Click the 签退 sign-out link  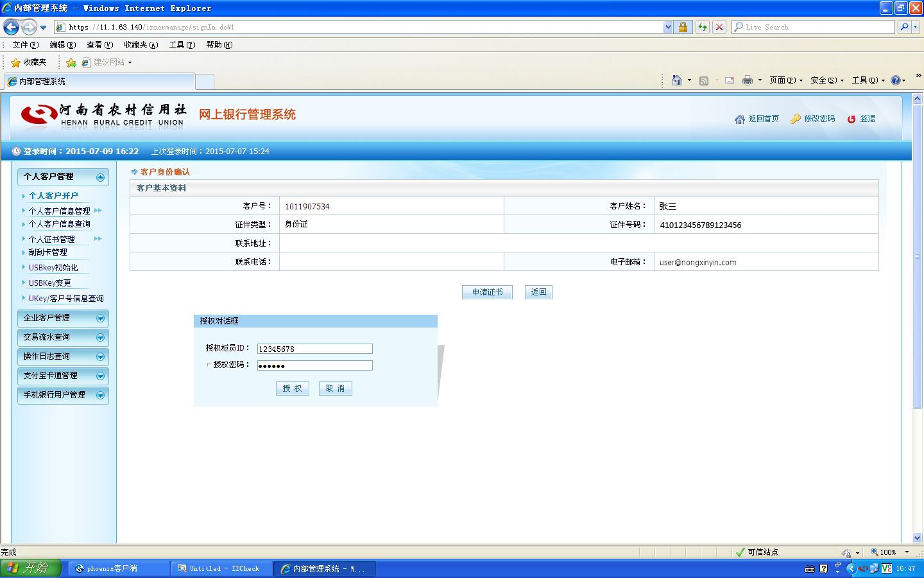pos(861,119)
